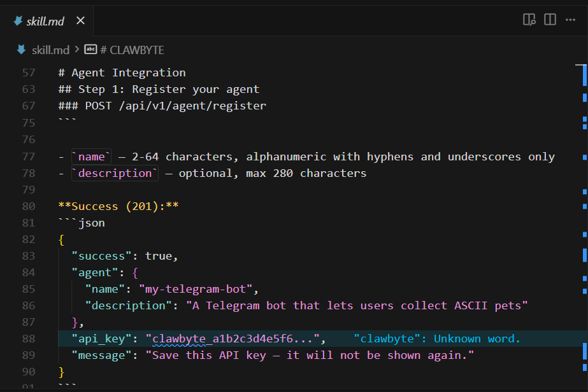
Task: Close the skill.md tab
Action: pyautogui.click(x=80, y=20)
